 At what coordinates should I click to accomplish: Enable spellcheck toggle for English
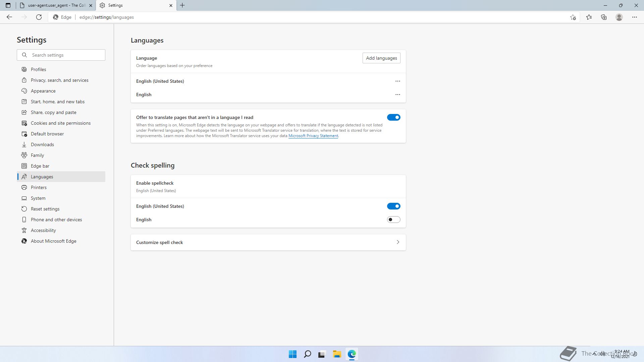point(393,220)
